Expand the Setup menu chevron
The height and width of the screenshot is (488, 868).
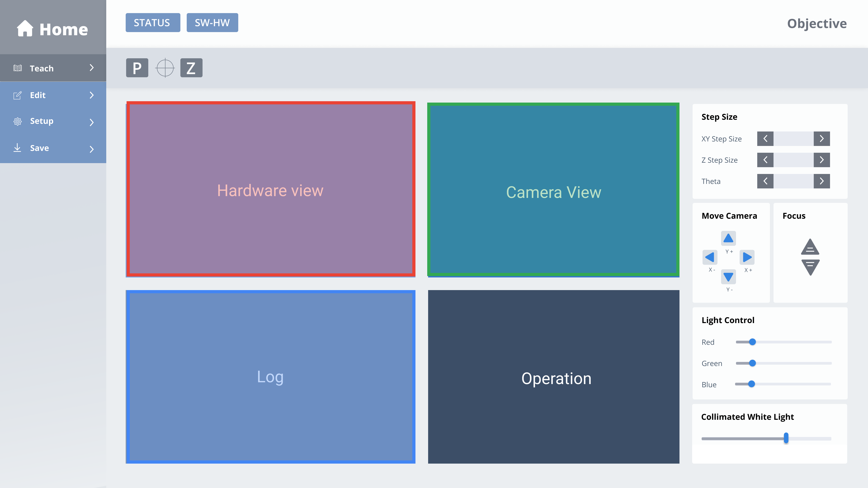(x=92, y=122)
